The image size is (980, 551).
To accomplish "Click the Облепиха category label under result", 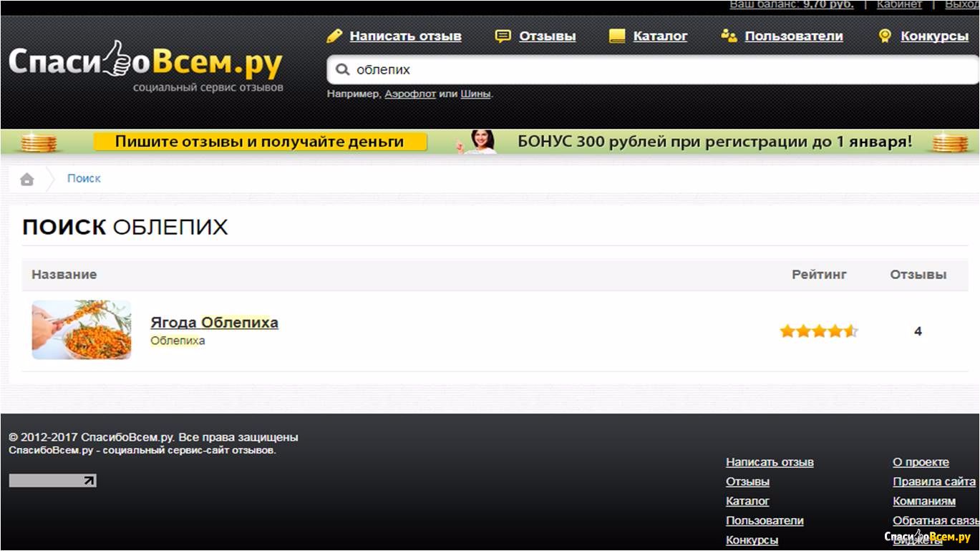I will (178, 341).
